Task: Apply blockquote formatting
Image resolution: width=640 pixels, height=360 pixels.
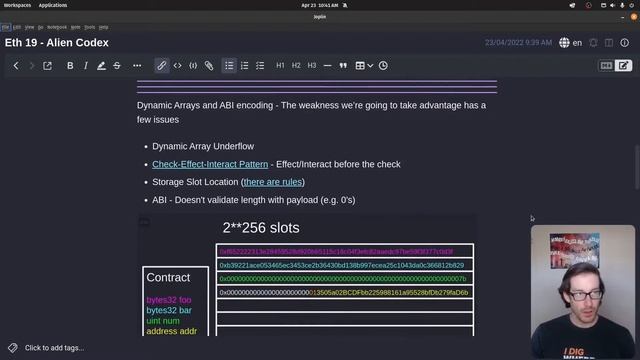Action: coord(343,66)
